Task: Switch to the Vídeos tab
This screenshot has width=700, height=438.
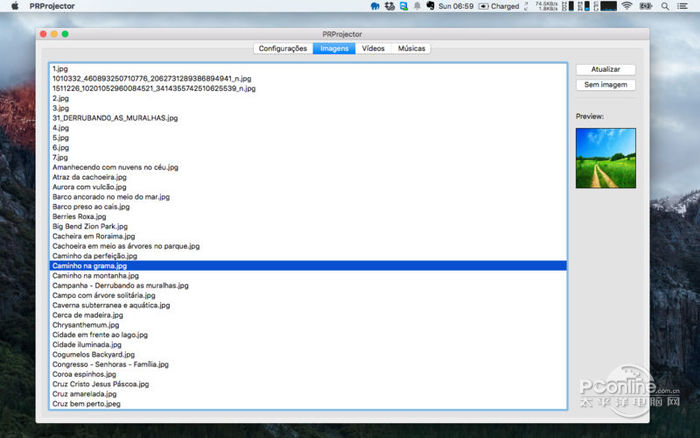Action: [373, 48]
